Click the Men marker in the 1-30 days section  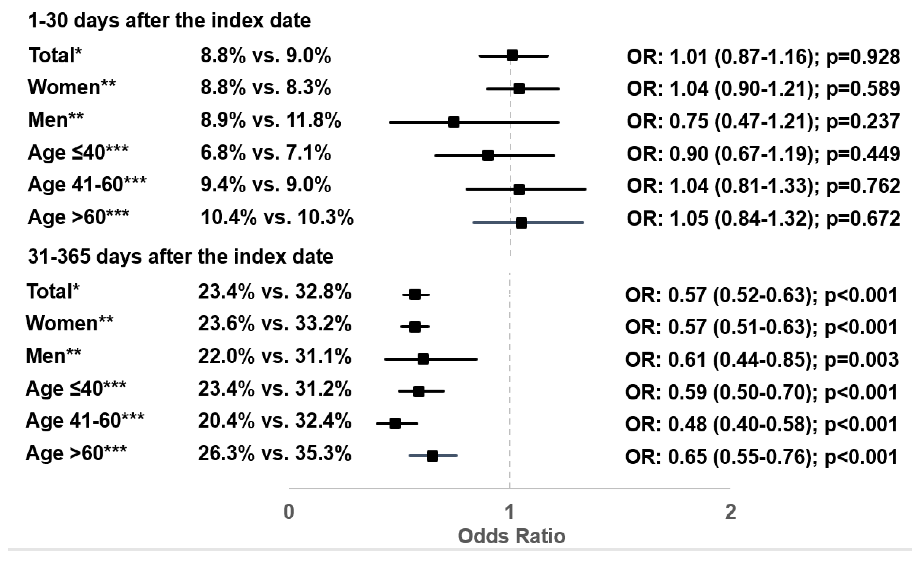[x=454, y=122]
